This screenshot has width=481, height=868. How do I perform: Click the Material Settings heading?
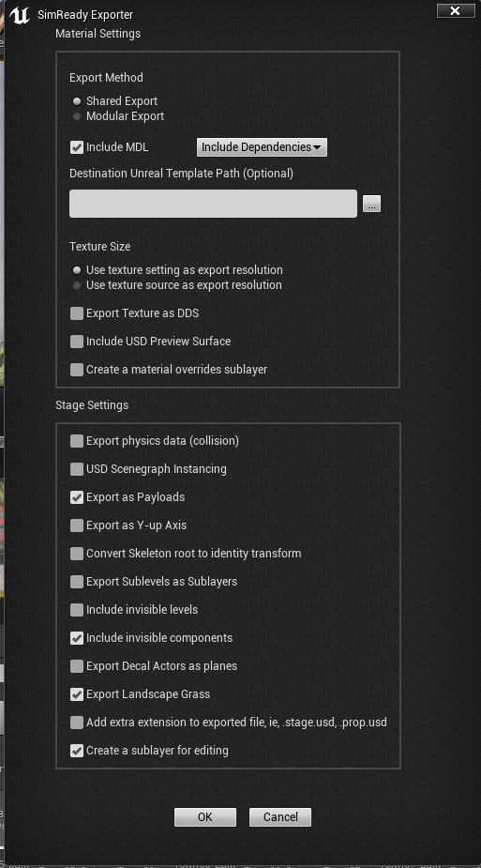98,34
